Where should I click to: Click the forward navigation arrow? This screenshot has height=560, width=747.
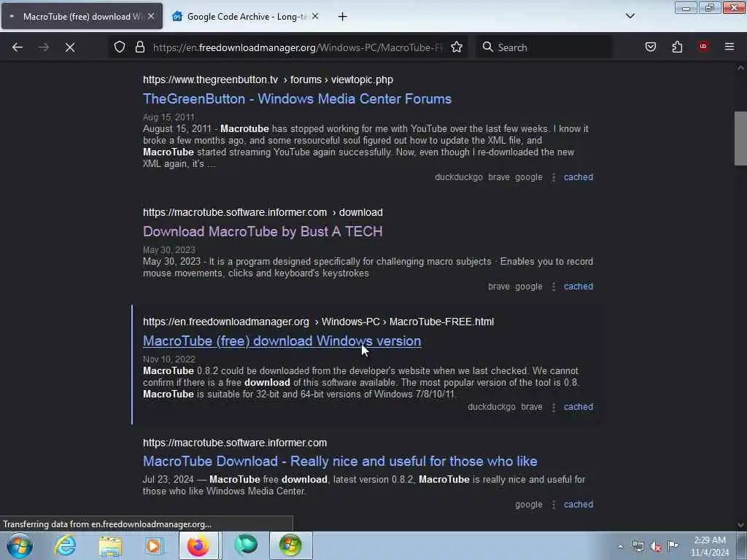coord(44,47)
